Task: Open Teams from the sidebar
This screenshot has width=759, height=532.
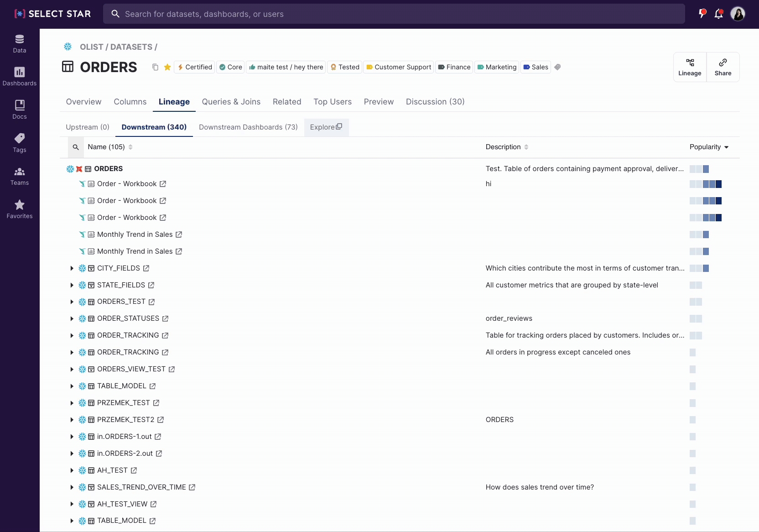Action: pyautogui.click(x=19, y=177)
